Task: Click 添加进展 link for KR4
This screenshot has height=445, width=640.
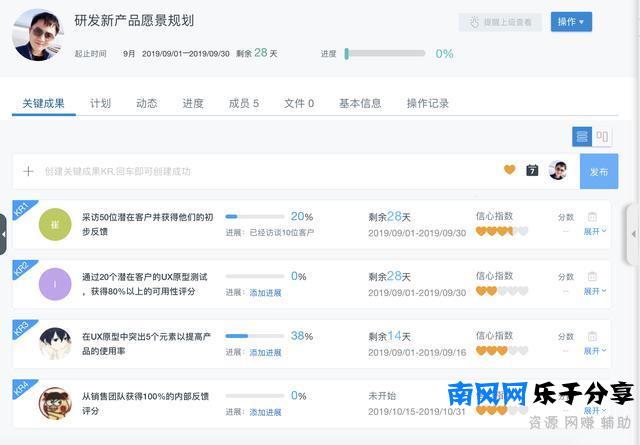Action: [x=265, y=412]
